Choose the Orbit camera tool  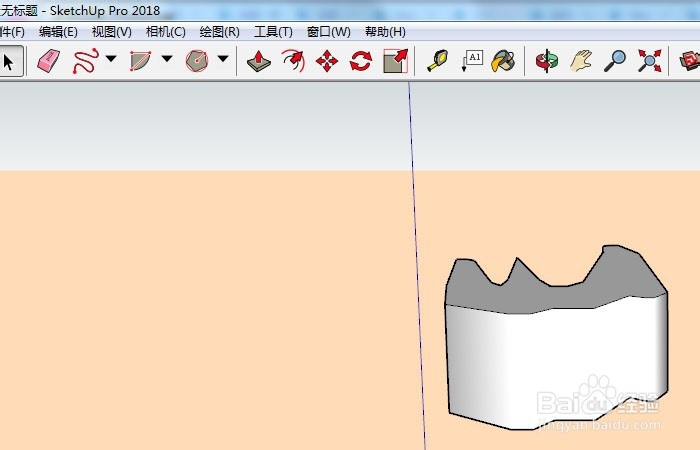(547, 61)
